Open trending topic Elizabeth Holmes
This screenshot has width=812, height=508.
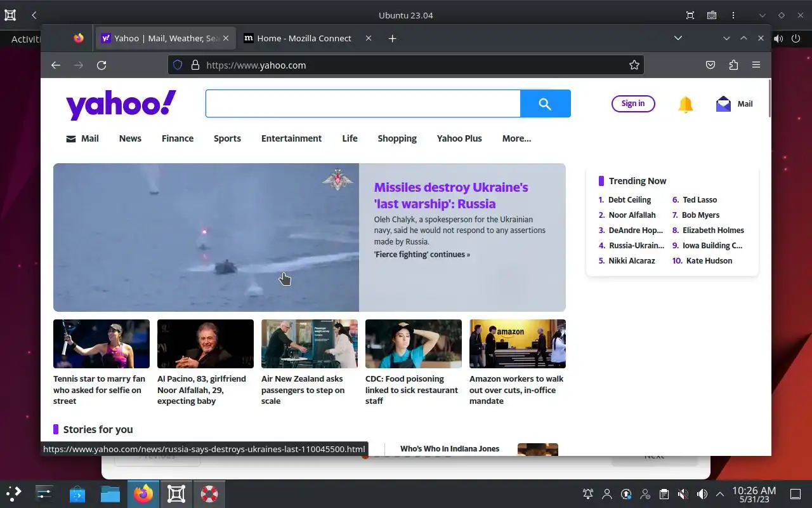(x=713, y=231)
